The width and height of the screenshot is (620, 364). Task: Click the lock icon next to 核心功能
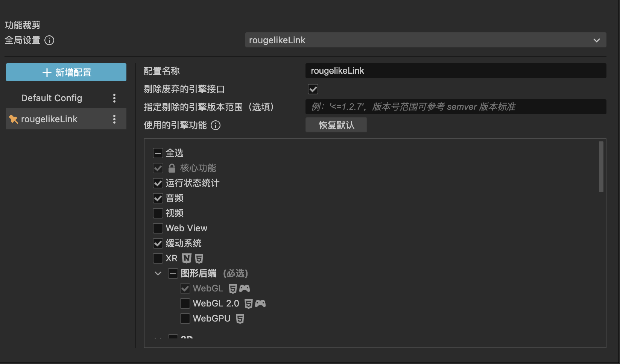172,168
